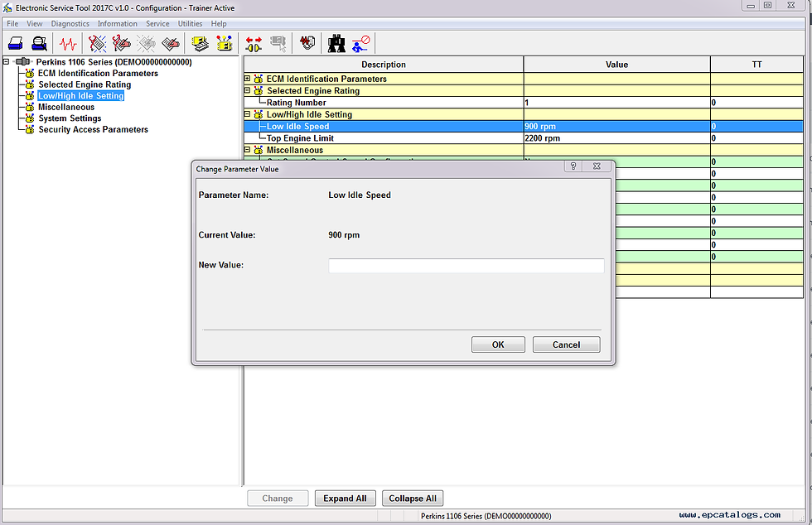Open the Help menu

click(219, 24)
